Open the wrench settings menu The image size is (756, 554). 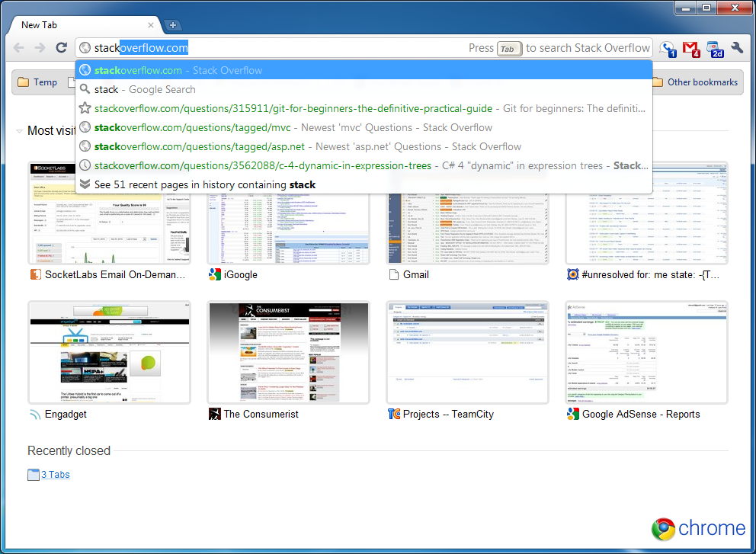(x=737, y=48)
